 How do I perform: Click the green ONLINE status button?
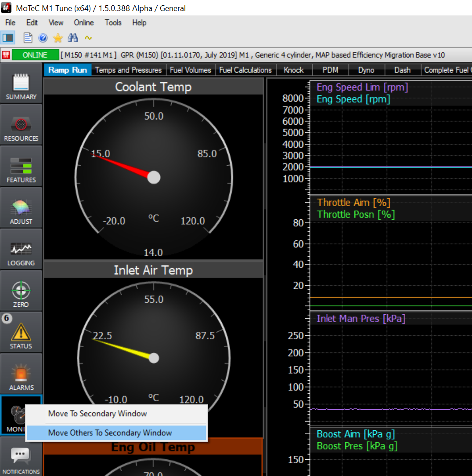35,55
